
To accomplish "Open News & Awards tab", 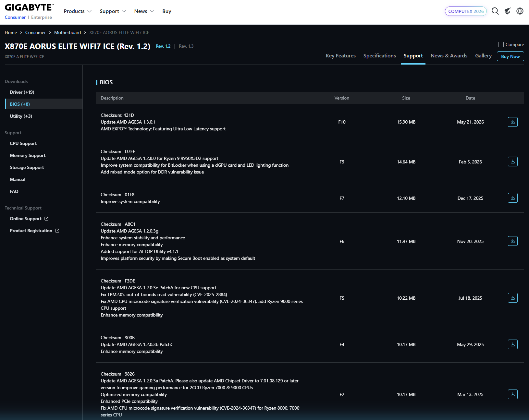I will [x=449, y=56].
